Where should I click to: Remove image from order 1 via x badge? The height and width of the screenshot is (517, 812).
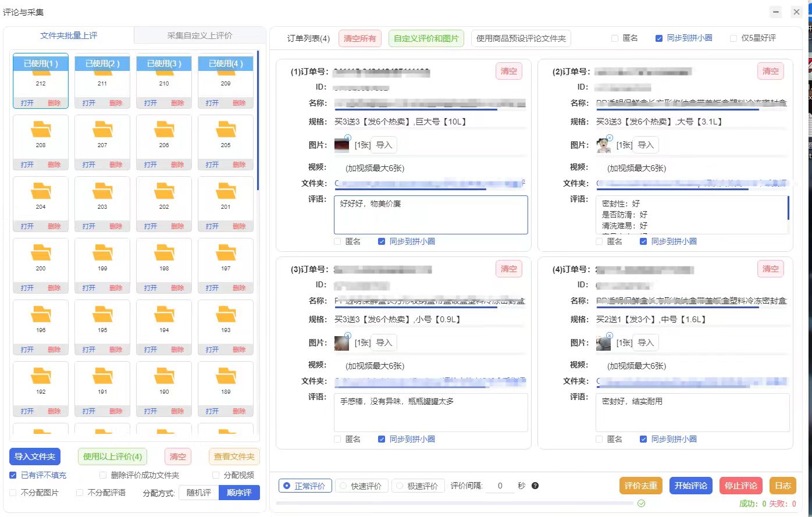point(348,138)
